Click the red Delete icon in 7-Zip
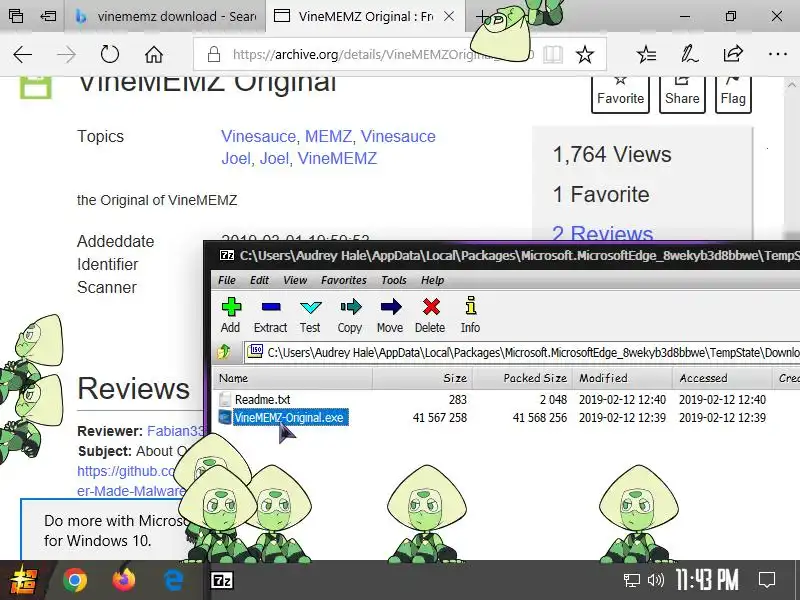 pos(431,307)
